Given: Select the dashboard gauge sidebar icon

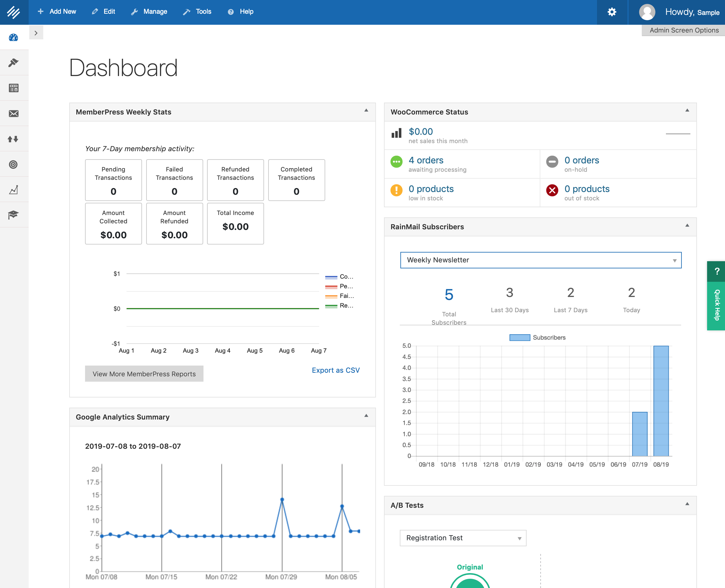Looking at the screenshot, I should tap(13, 37).
